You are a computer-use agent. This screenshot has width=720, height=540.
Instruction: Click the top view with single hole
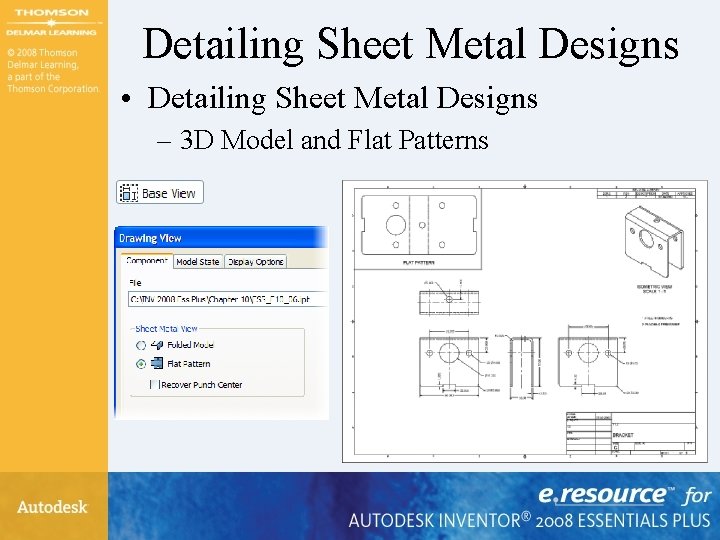pos(449,302)
